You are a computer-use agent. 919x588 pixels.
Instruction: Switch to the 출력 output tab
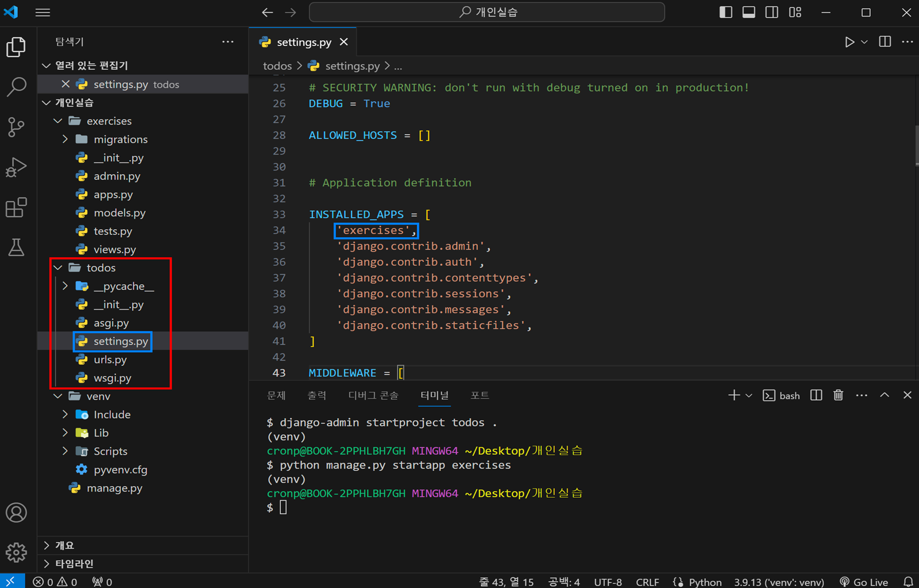click(x=317, y=395)
